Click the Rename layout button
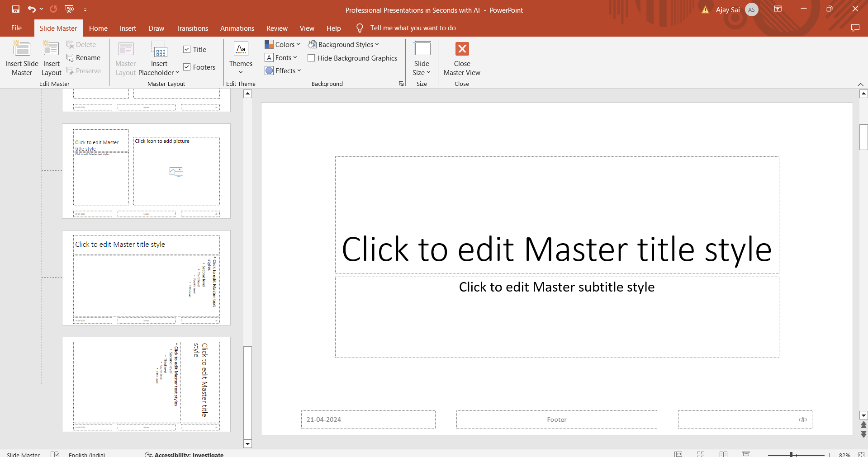 [x=83, y=58]
